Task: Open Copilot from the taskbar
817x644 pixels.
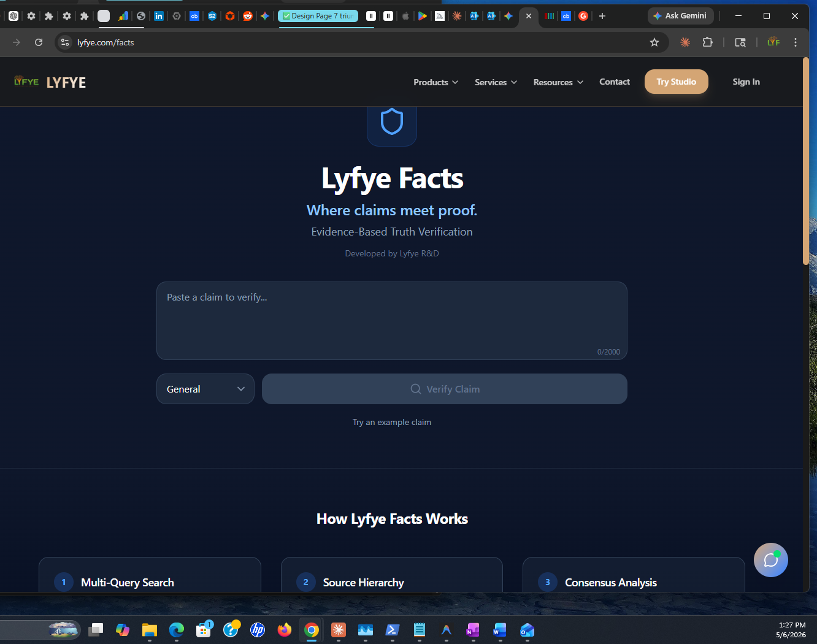Action: coord(123,630)
